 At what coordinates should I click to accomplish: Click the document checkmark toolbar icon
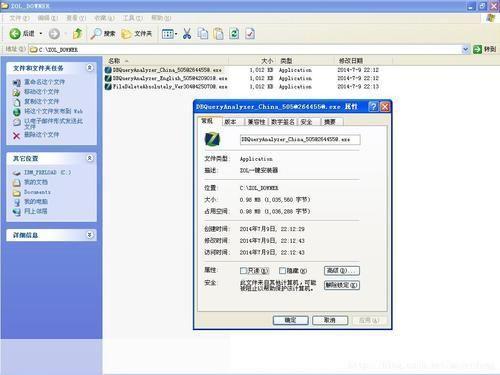pos(250,33)
